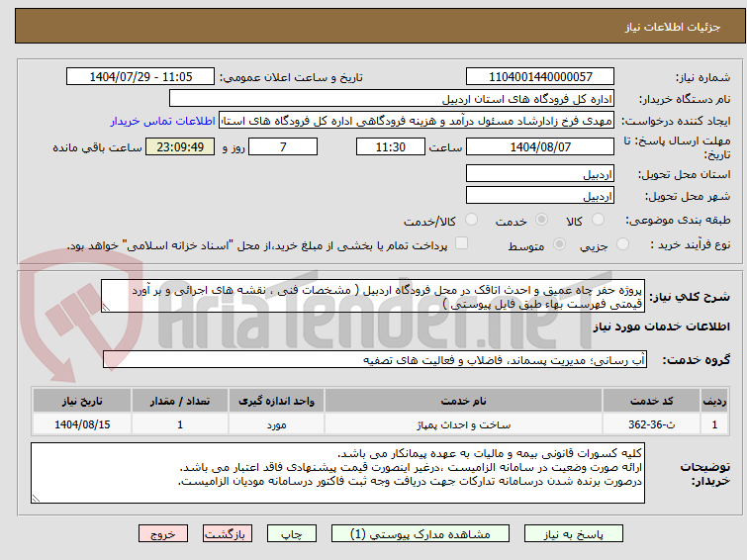Click the شهر محل تحویل field اردبیل

[540, 196]
